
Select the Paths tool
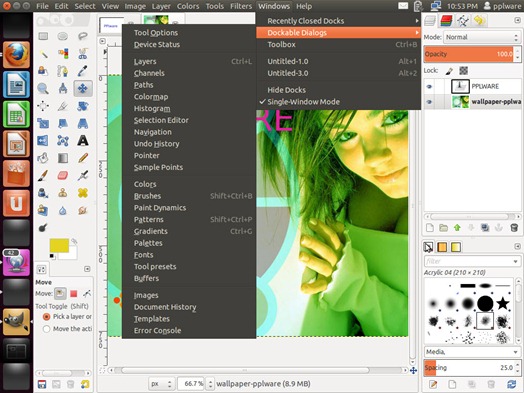tap(62, 71)
